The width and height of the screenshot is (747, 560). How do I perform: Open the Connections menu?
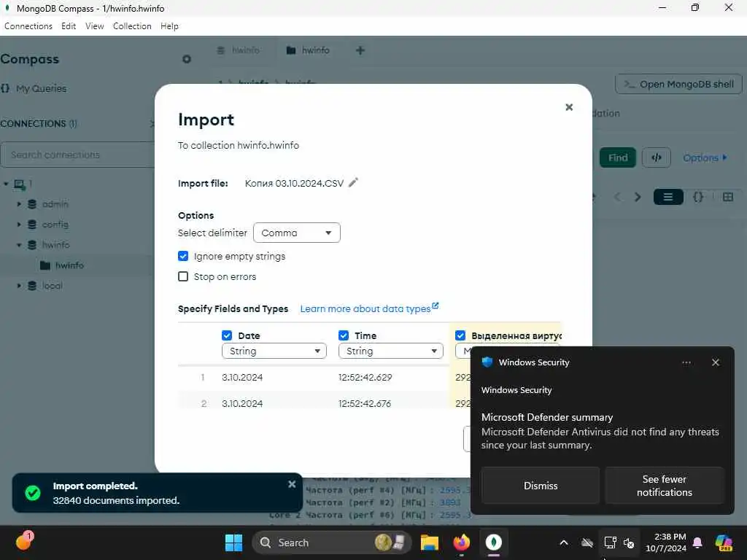28,26
